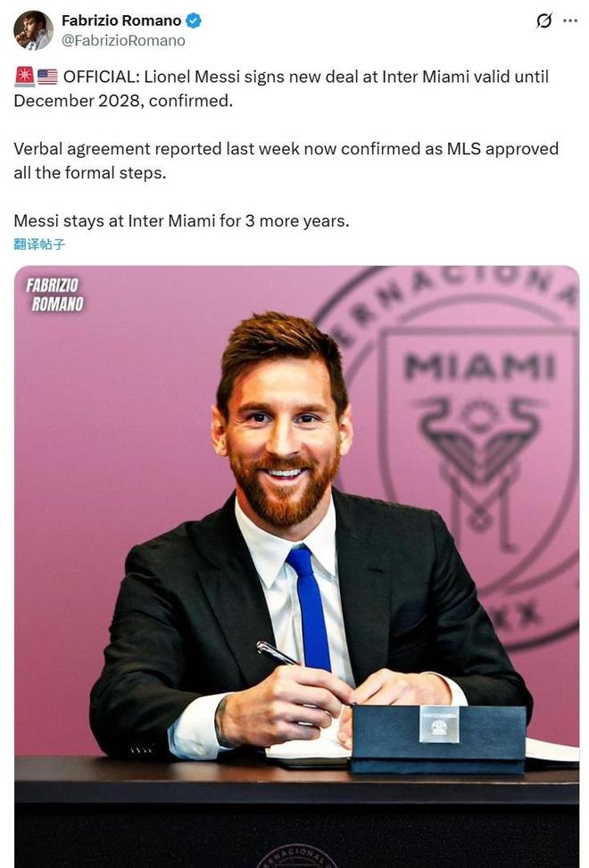The height and width of the screenshot is (868, 589).
Task: Click the 翻译帖子 translate post link
Action: coord(39,244)
